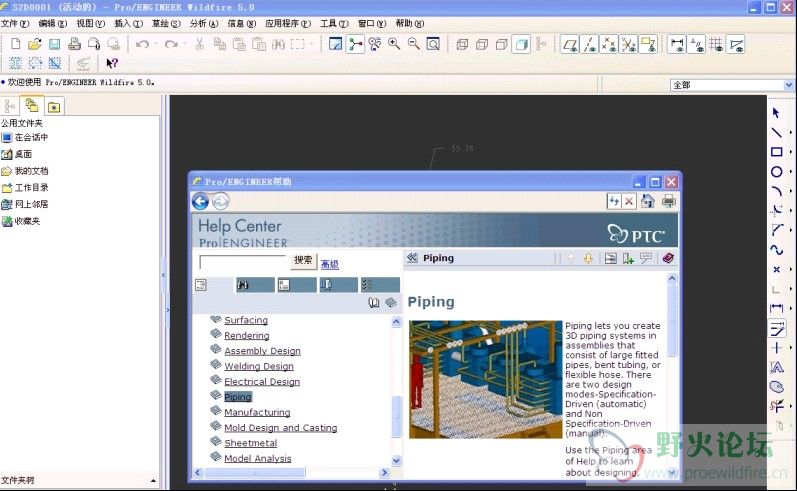Print the help topic
This screenshot has width=797, height=491.
(668, 201)
